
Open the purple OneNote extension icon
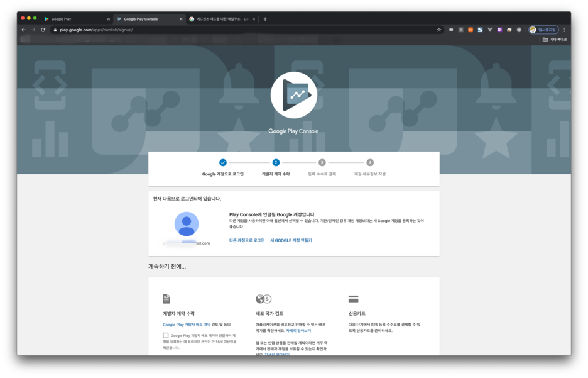click(x=499, y=30)
